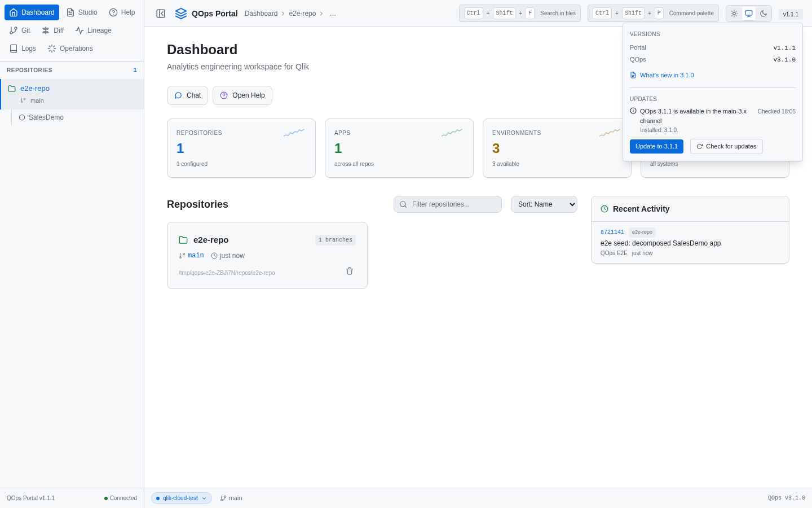The image size is (812, 508).
Task: Click the Search in files shortcut
Action: coord(520,14)
